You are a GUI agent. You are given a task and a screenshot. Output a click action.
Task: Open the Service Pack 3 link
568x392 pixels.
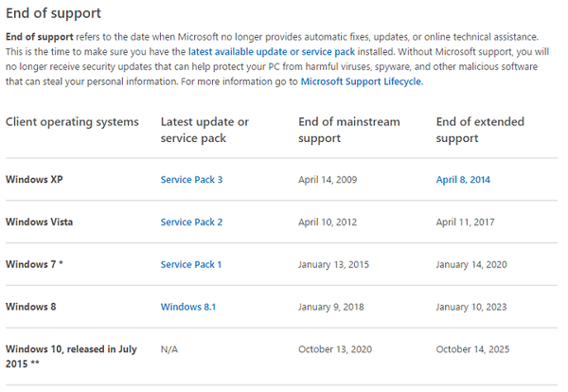[x=191, y=179]
